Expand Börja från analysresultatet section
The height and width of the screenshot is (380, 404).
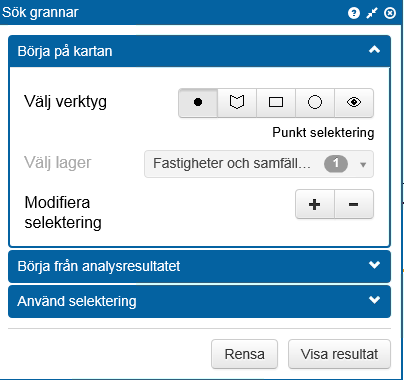coord(199,266)
